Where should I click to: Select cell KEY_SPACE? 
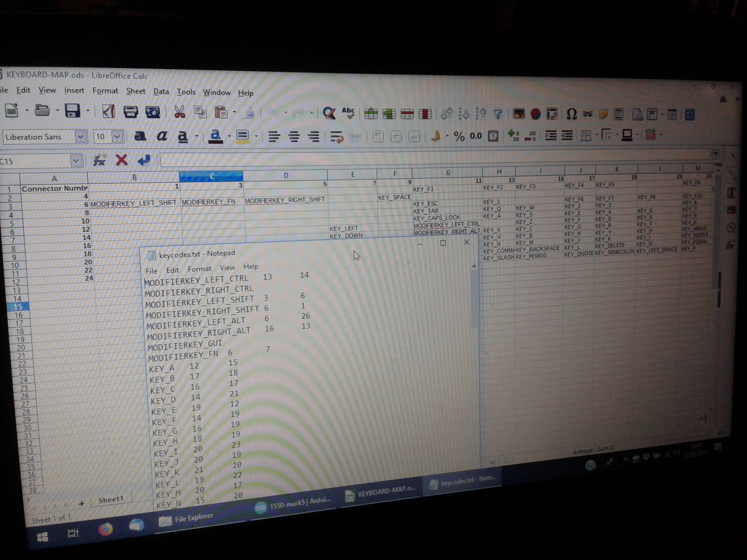click(x=394, y=197)
